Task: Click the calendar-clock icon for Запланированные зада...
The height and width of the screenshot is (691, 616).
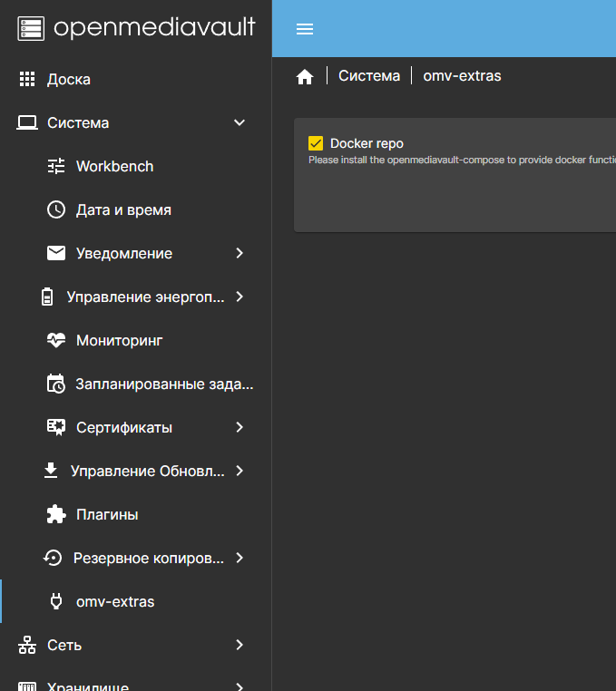Action: pyautogui.click(x=56, y=384)
